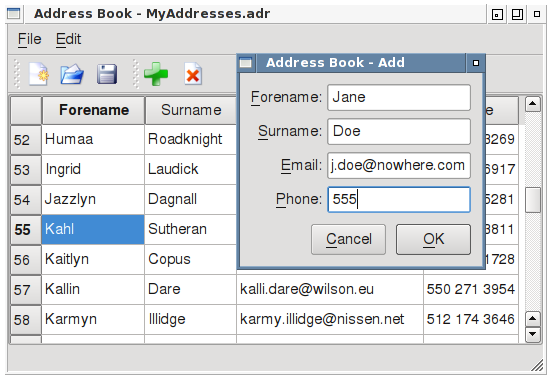The width and height of the screenshot is (547, 378).
Task: Sort by the Forename column header
Action: [93, 110]
